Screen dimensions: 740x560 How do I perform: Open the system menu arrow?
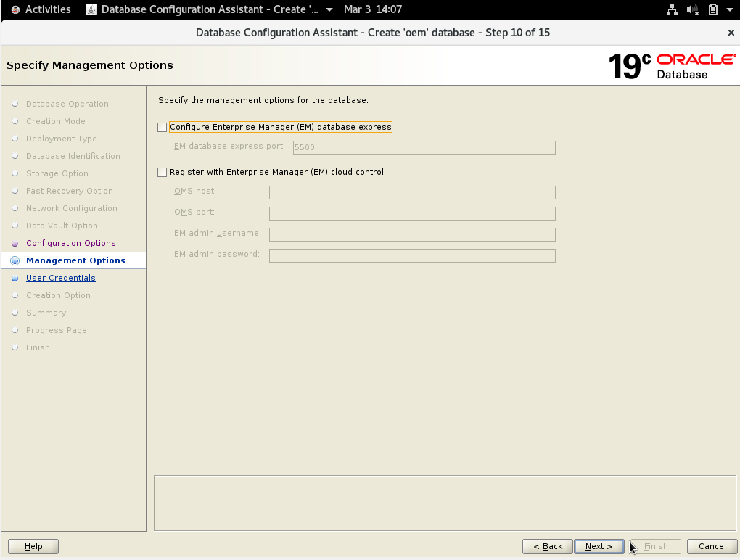coord(730,9)
